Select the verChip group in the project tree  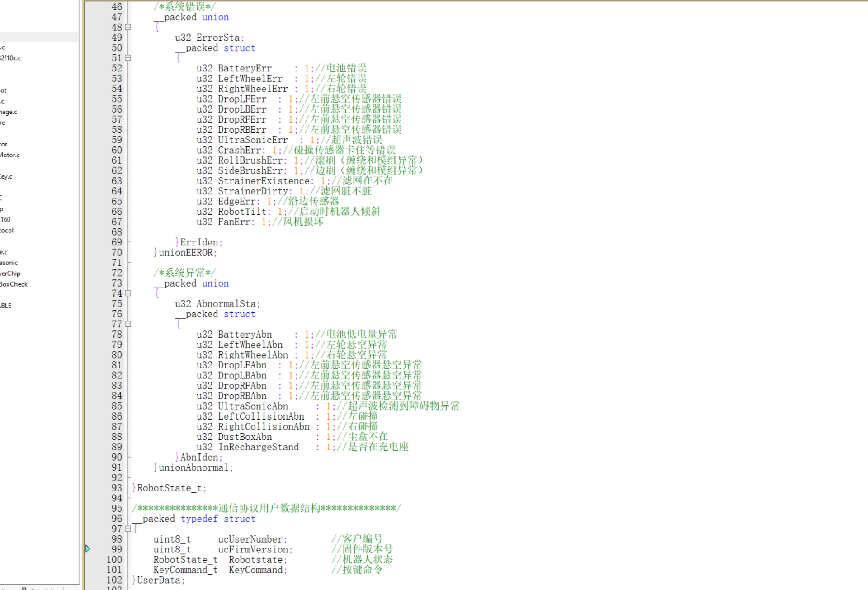pos(10,274)
